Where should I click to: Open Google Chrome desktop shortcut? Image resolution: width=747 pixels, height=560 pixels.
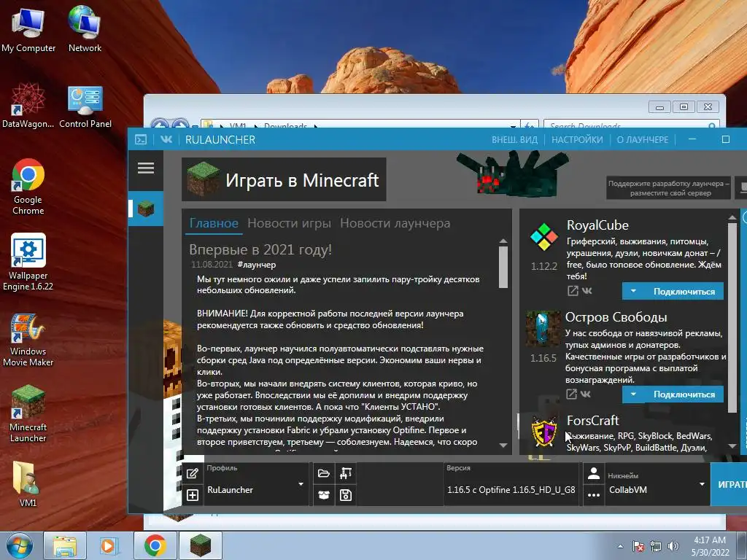28,187
